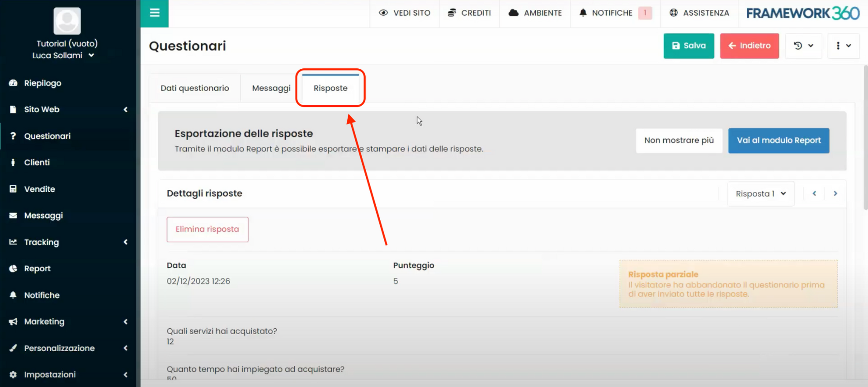Viewport: 868px width, 387px height.
Task: Click the user avatar picture
Action: coord(67,21)
